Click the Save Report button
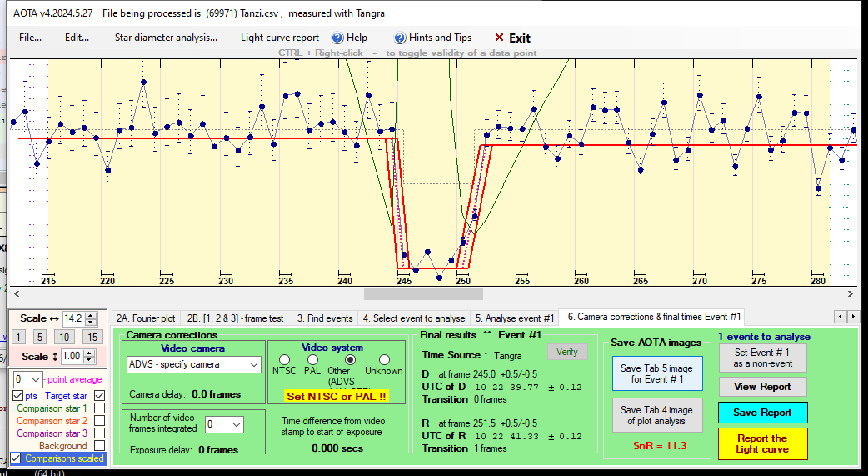The width and height of the screenshot is (868, 476). 762,412
